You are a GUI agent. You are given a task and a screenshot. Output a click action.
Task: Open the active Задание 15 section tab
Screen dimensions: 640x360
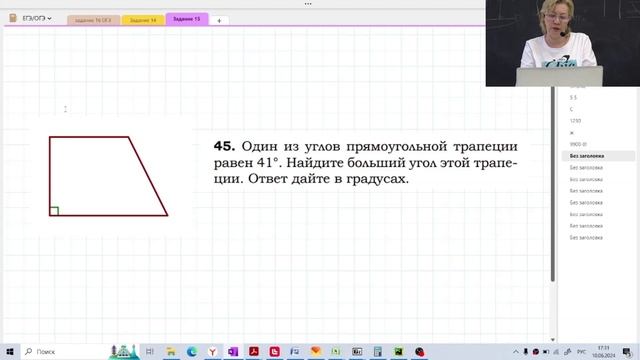187,19
